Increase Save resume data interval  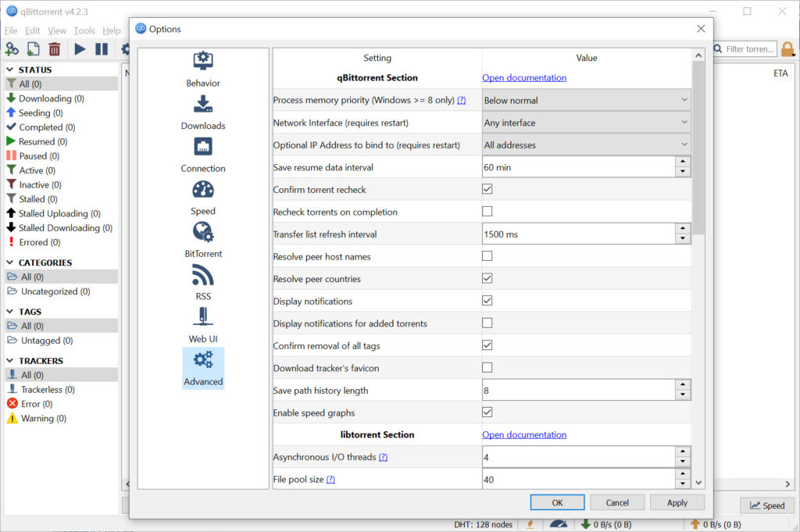(683, 162)
